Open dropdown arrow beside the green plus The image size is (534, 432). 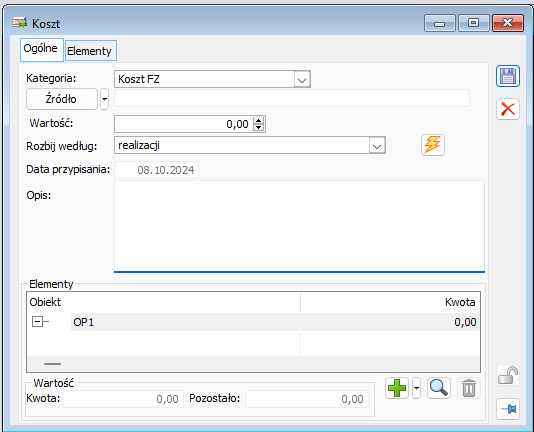tap(416, 388)
